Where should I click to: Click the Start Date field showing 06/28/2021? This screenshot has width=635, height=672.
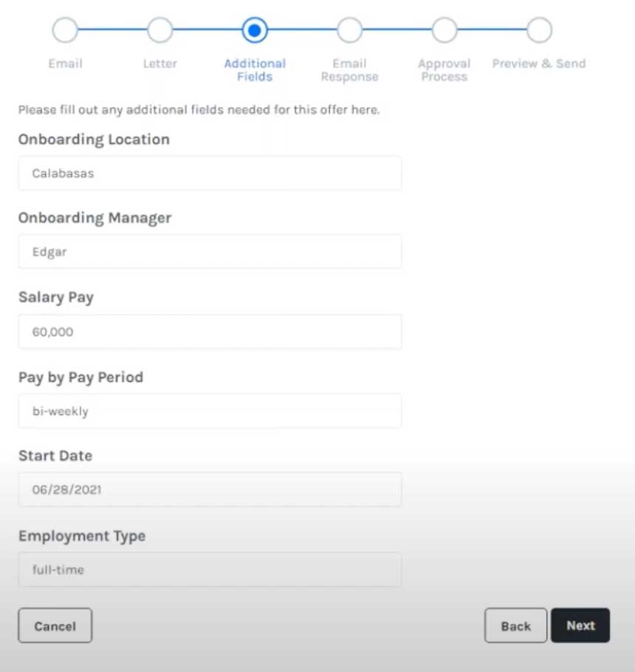(210, 489)
